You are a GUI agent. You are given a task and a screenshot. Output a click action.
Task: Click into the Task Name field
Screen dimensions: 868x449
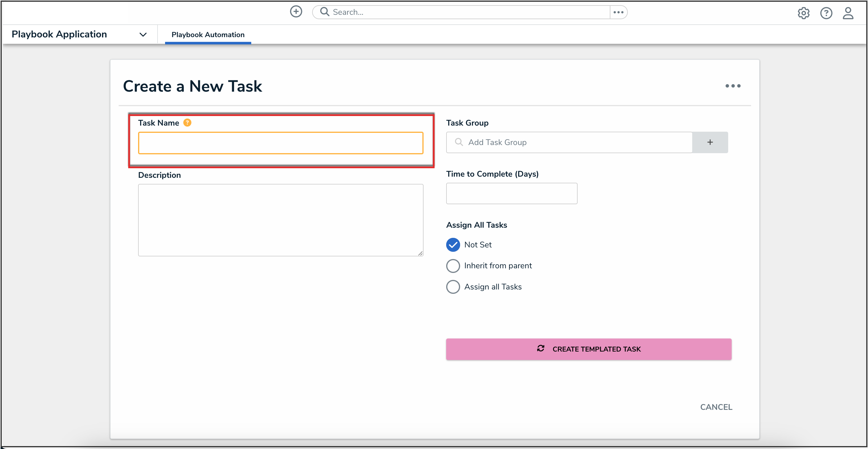tap(280, 143)
